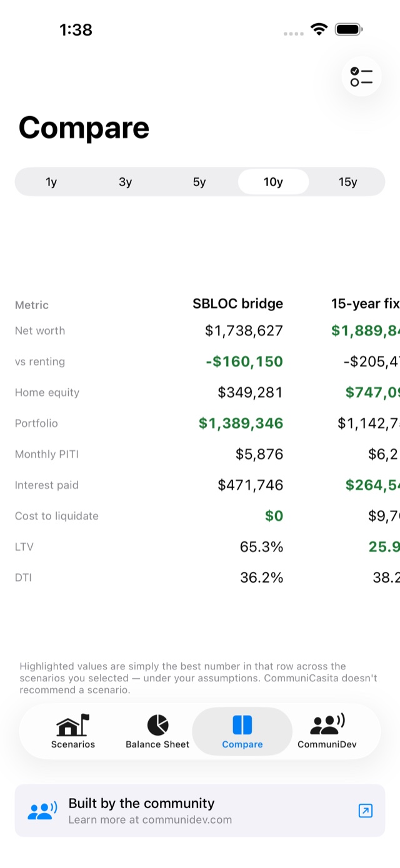
Task: Open the Built by the community banner
Action: (x=200, y=811)
